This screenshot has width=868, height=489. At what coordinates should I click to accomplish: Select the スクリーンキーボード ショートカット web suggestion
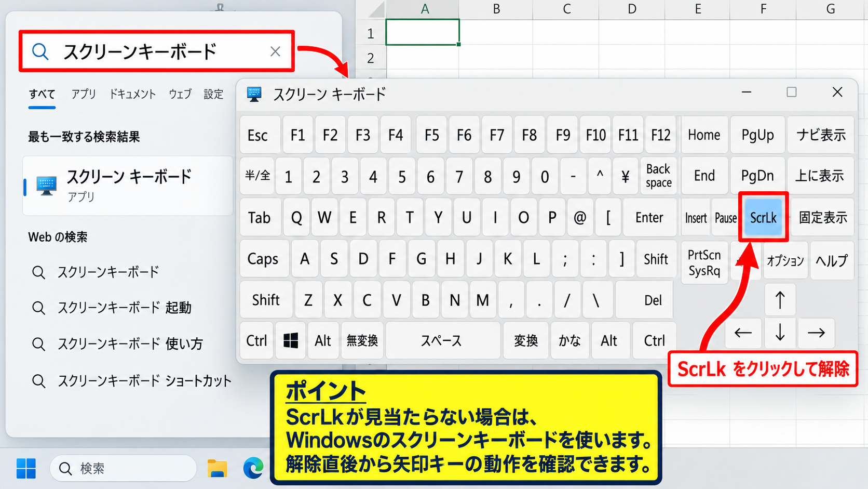point(144,381)
